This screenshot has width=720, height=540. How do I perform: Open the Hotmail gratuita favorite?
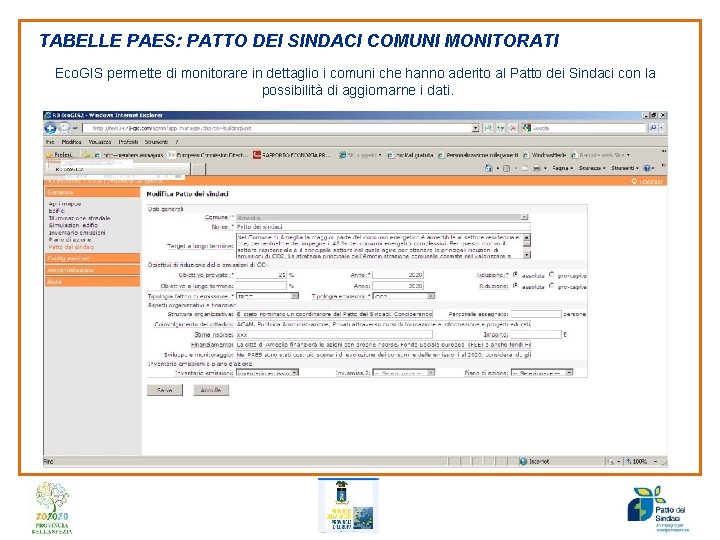click(x=410, y=155)
